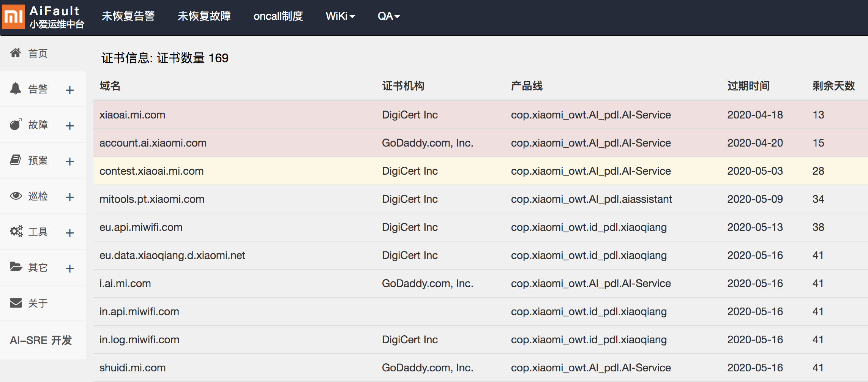This screenshot has height=382, width=868.
Task: Click the 产品线 column header
Action: click(x=527, y=86)
